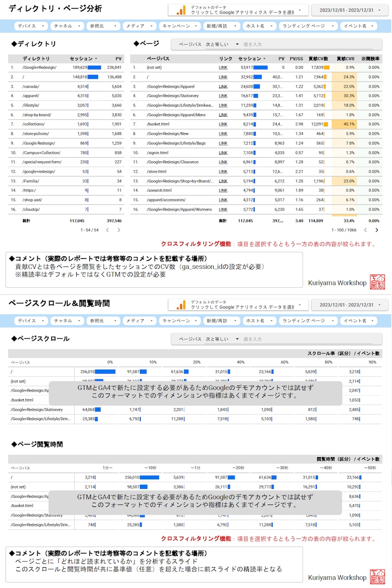Open the LINK for /Google+Redesign/Stationery row
Image resolution: width=392 pixels, height=588 pixels.
pos(223,96)
